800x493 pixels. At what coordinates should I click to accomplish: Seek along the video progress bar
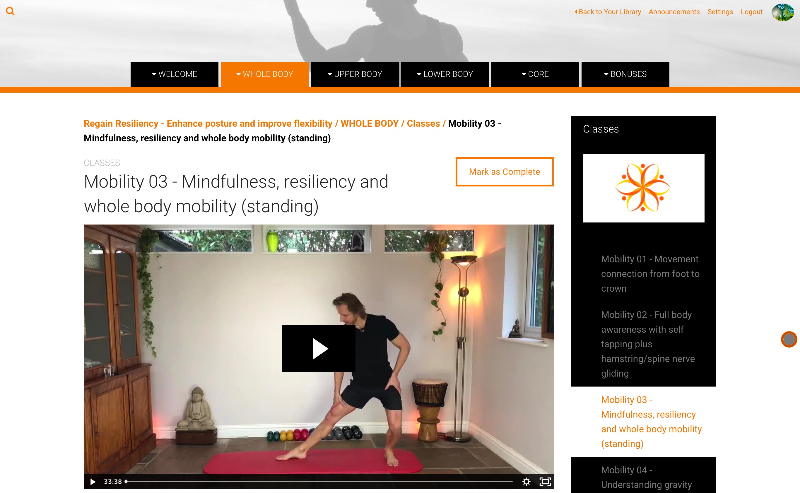[319, 481]
